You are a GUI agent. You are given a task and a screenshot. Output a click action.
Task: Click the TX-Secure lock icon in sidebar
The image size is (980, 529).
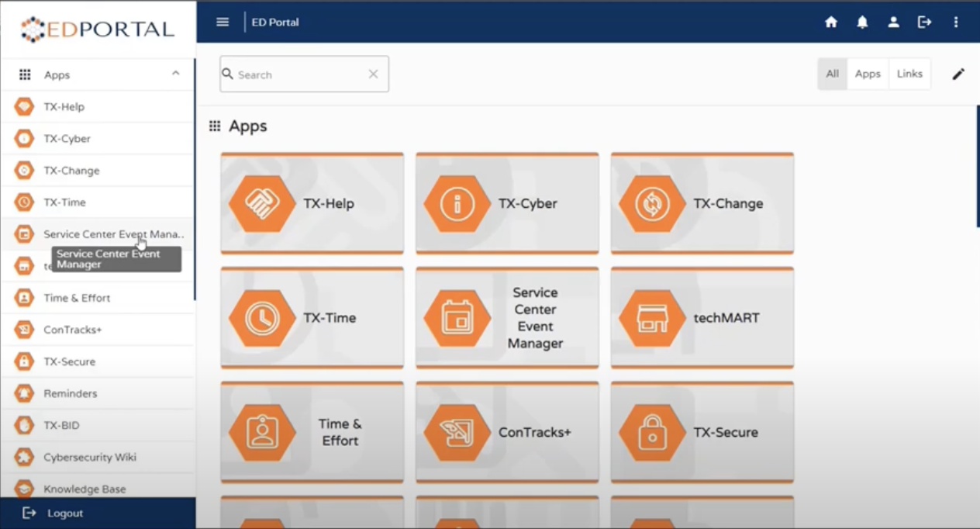point(25,361)
